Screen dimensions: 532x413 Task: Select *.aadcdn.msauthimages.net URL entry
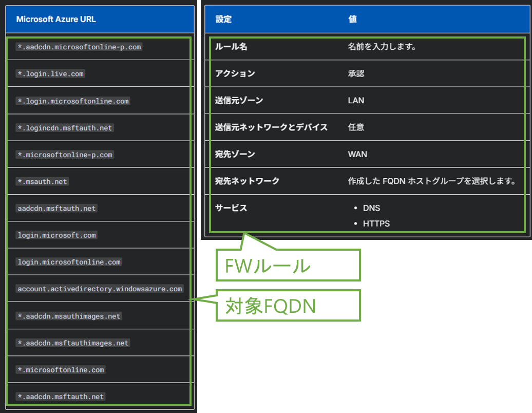click(x=69, y=316)
